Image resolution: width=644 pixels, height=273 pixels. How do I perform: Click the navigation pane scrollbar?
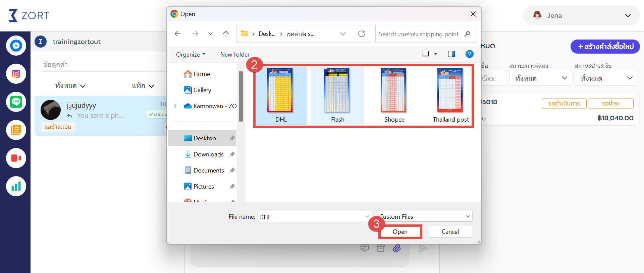241,96
